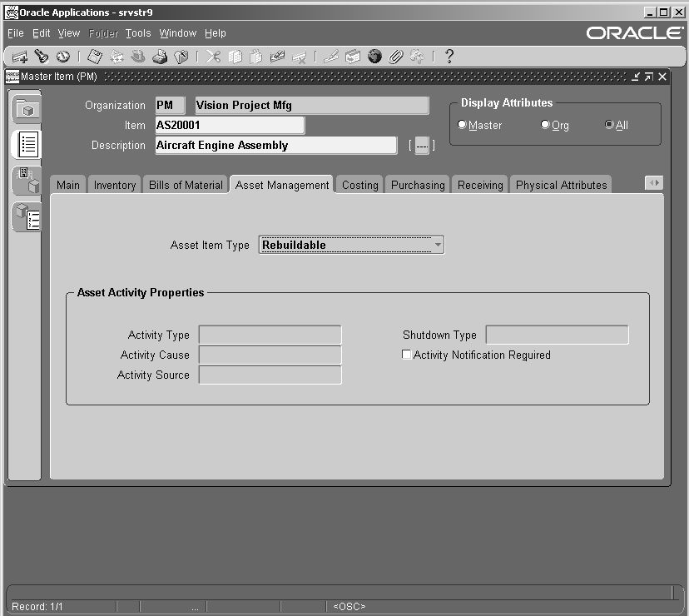Click the Next Step toolbar icon

[116, 57]
